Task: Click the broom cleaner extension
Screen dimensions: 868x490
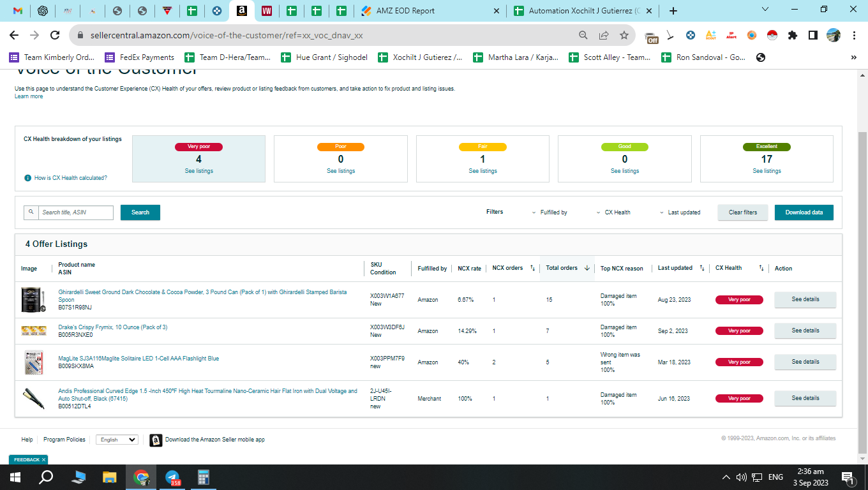Action: point(670,36)
